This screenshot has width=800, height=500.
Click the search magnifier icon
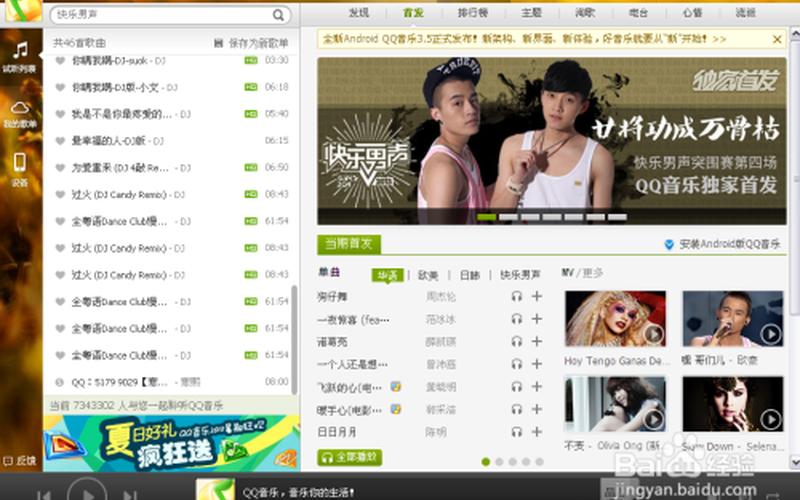click(x=278, y=15)
